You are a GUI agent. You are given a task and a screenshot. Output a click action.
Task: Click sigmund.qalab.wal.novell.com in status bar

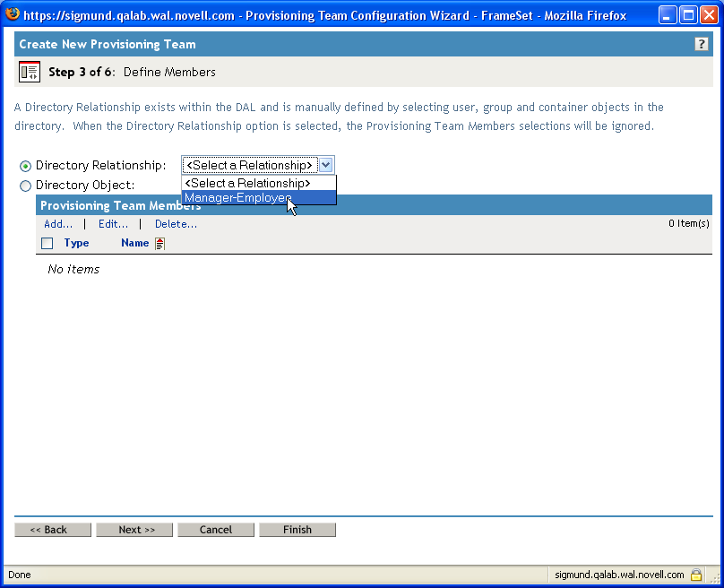pos(619,575)
